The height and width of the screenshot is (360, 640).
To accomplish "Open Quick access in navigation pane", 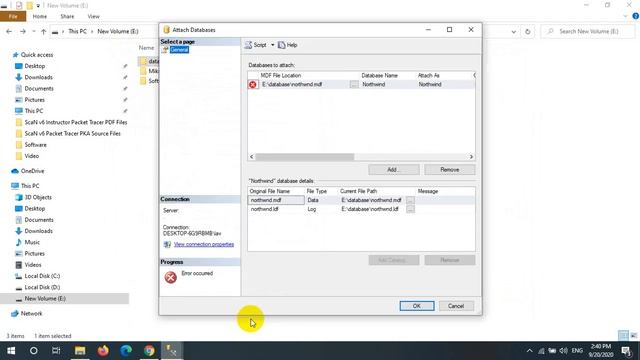I will pyautogui.click(x=37, y=55).
